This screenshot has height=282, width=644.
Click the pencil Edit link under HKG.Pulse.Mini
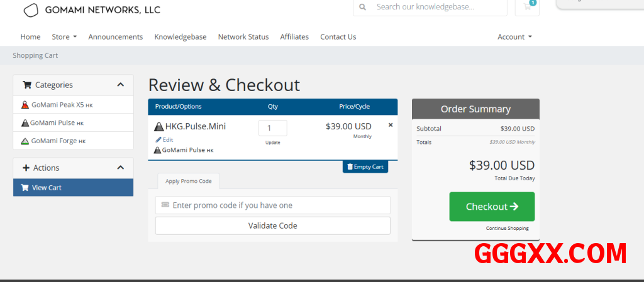point(164,139)
